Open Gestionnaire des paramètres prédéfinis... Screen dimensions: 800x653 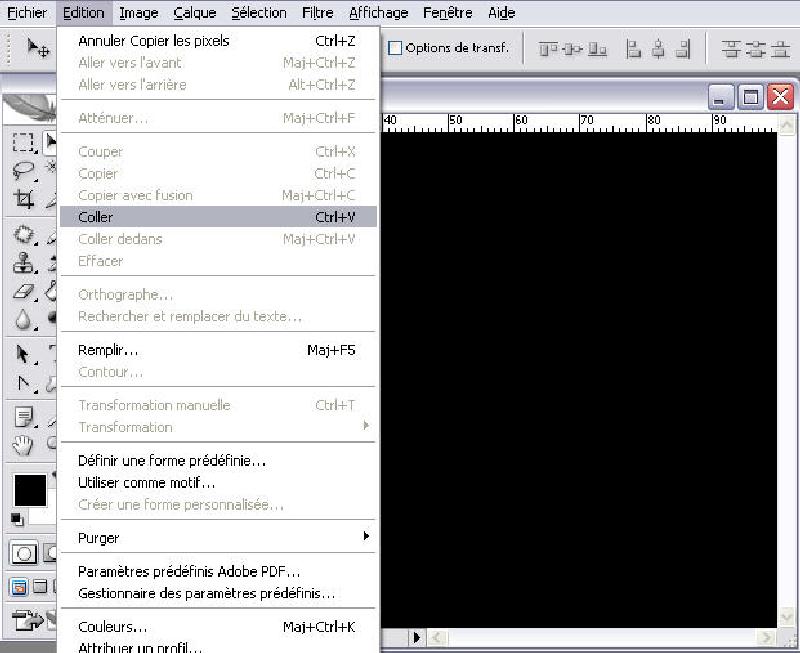[218, 593]
